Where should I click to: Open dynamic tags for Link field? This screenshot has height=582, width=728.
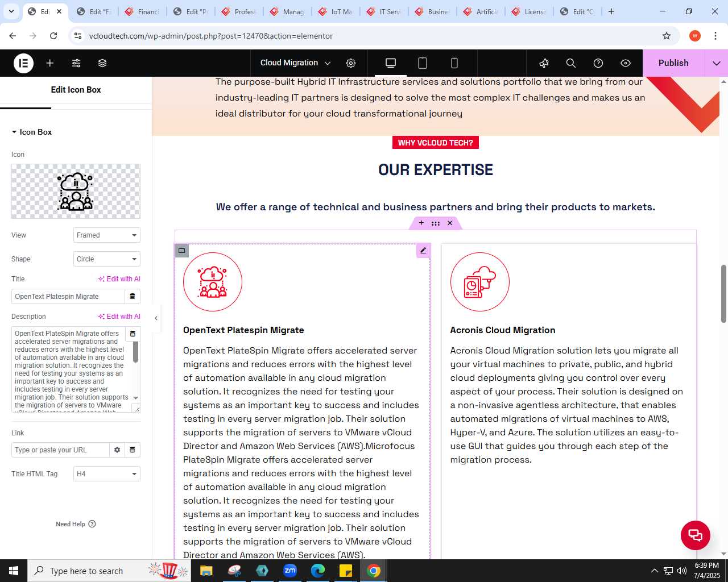[133, 450]
